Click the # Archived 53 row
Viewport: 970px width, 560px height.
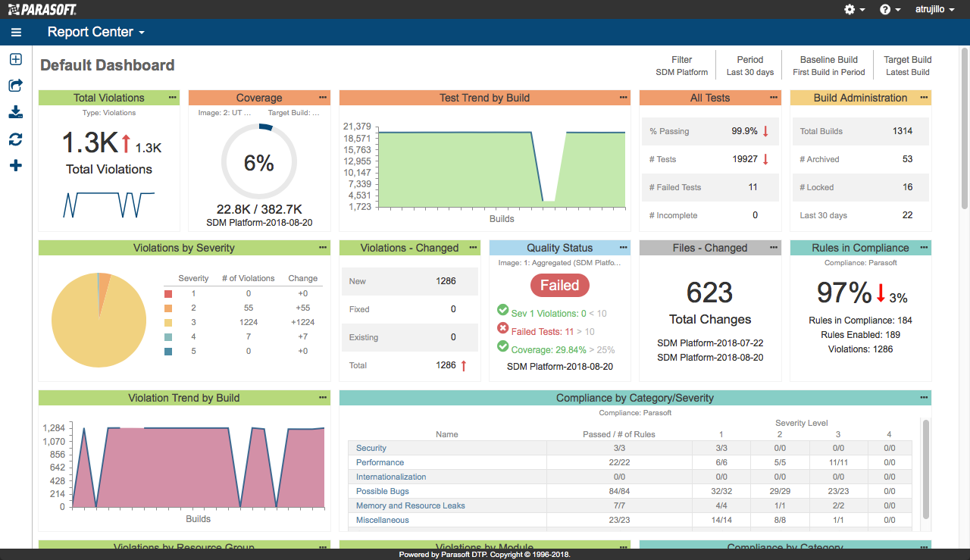click(x=861, y=159)
